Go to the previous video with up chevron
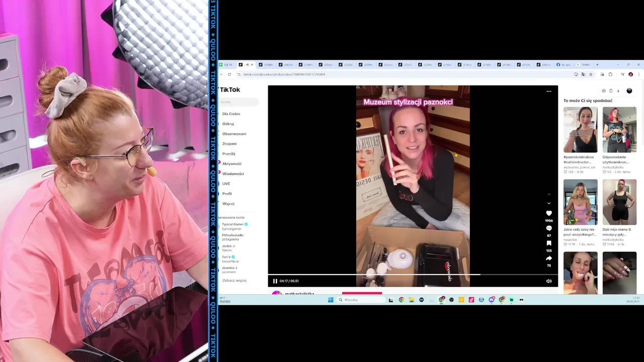Viewport: 644px width, 362px height. 549,195
